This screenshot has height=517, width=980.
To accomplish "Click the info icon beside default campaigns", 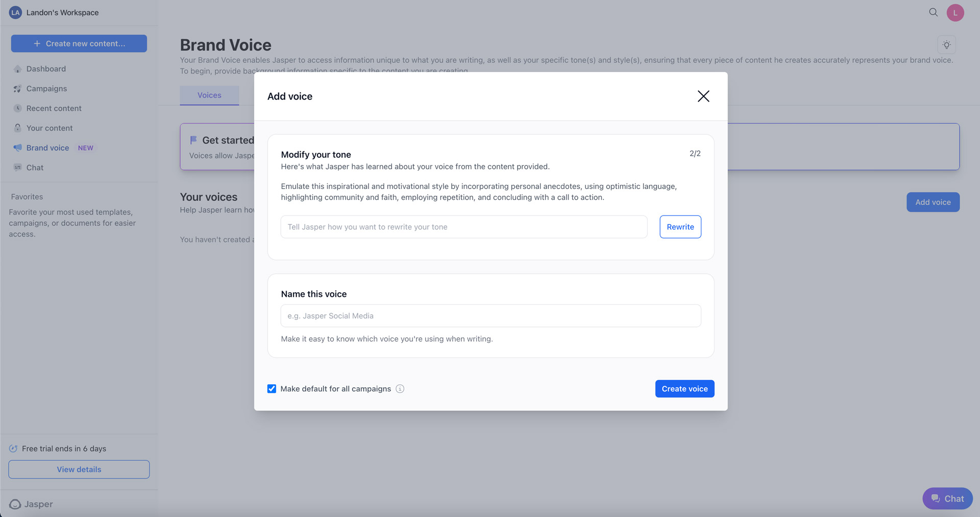I will [400, 389].
